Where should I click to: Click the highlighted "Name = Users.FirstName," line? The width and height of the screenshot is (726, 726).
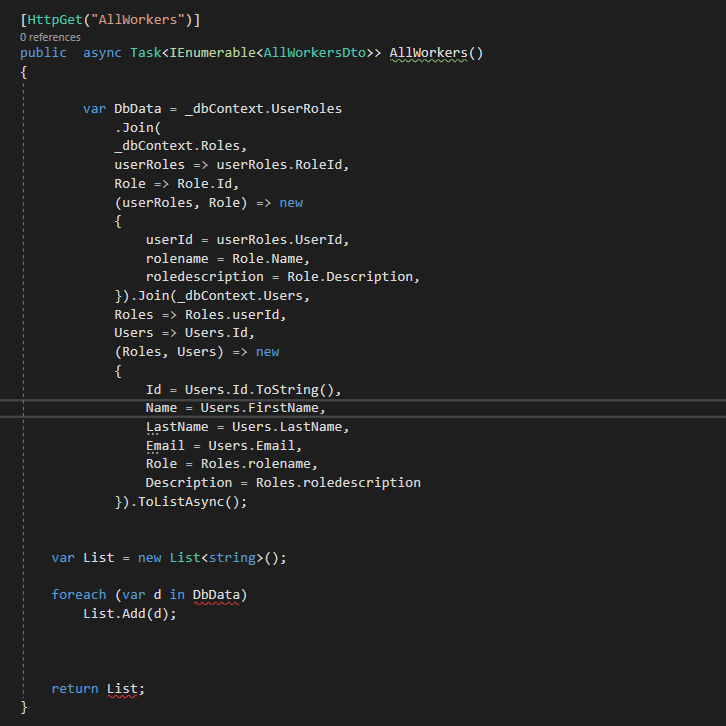point(236,408)
